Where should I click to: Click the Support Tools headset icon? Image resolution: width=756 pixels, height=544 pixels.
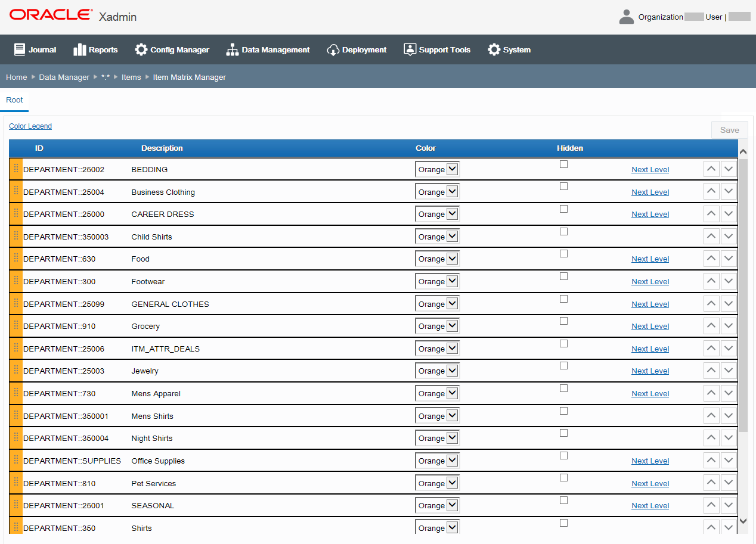[410, 49]
